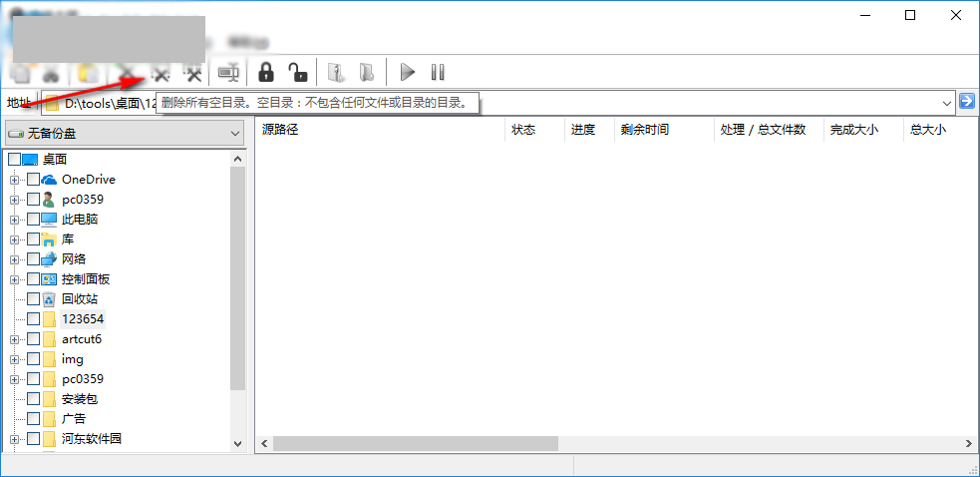Select the 回收站 tree label
Screen dimensions: 980x477
point(80,299)
